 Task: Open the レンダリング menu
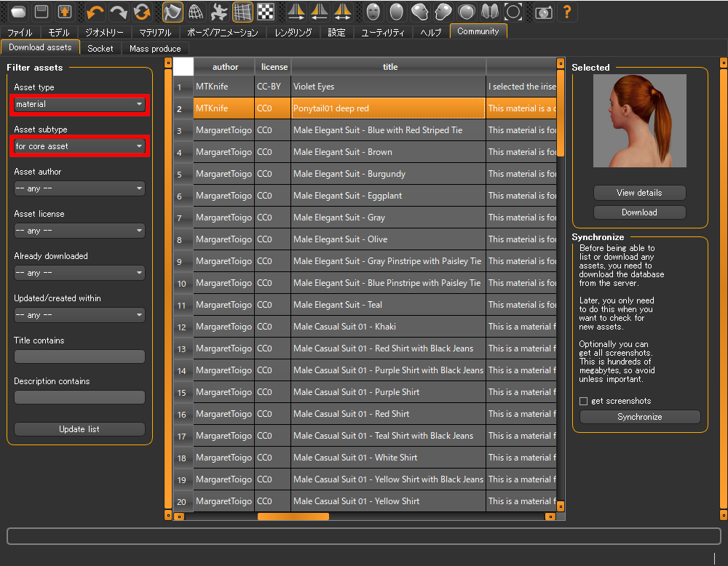tap(292, 32)
